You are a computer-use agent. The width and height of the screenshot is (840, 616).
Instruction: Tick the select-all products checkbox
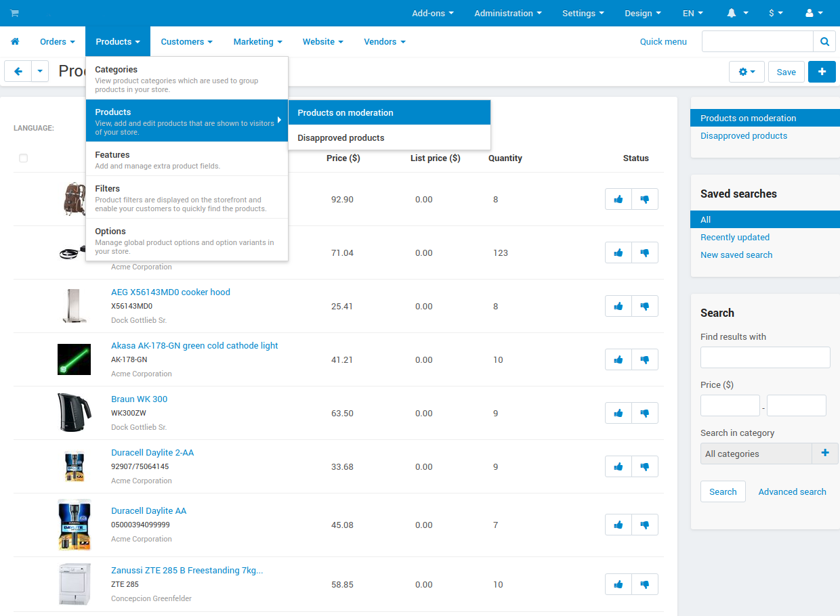(24, 158)
